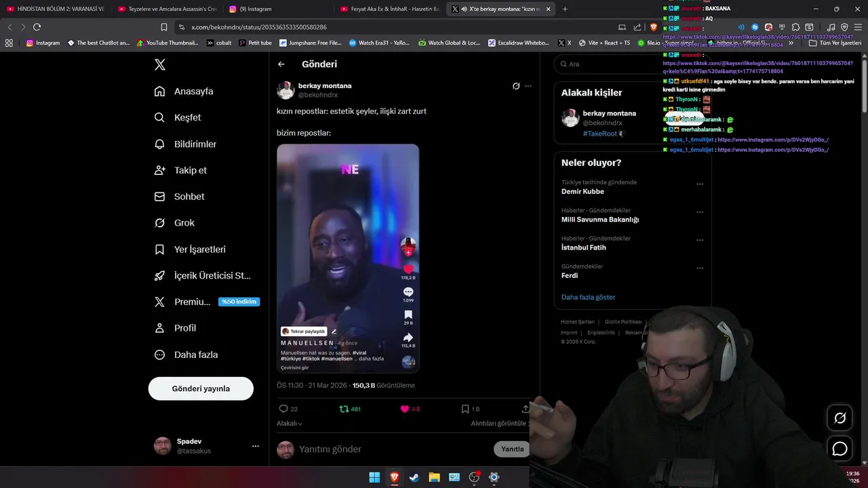
Task: Open a new browser tab
Action: [x=565, y=9]
